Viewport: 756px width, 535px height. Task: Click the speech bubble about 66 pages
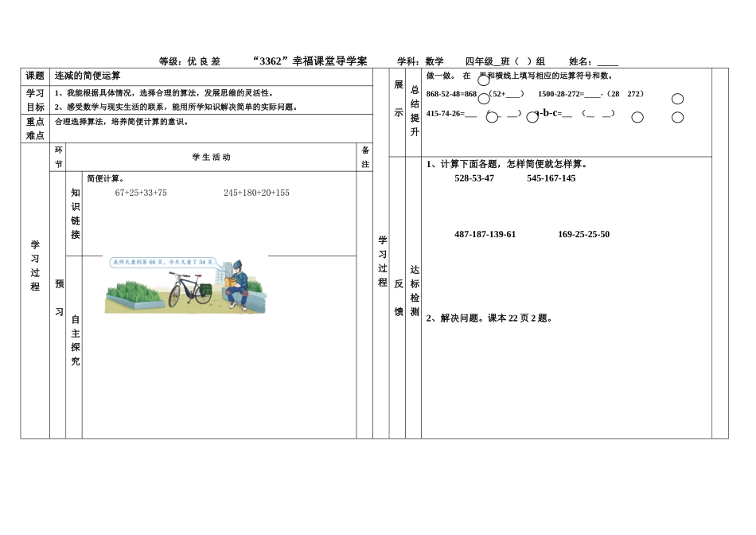tap(163, 263)
